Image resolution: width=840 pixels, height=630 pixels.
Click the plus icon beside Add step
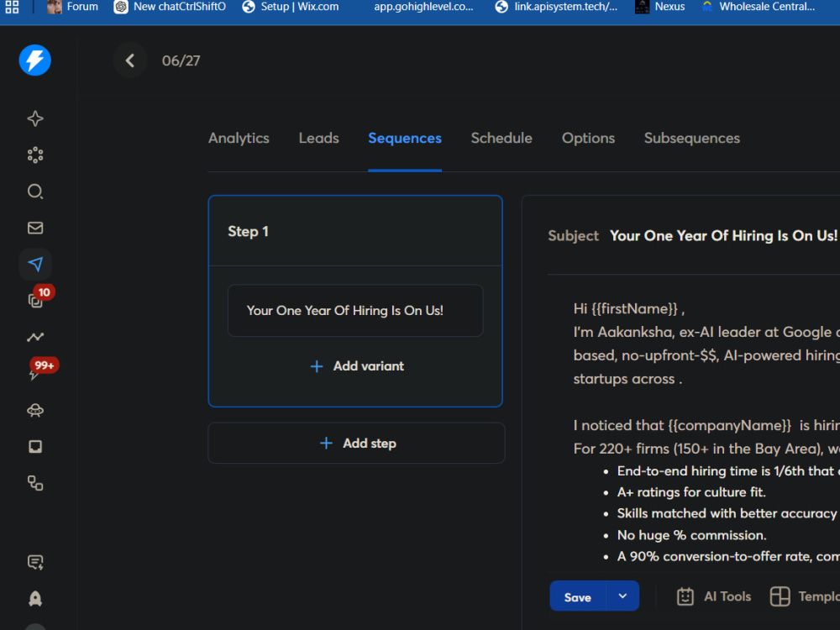tap(326, 443)
